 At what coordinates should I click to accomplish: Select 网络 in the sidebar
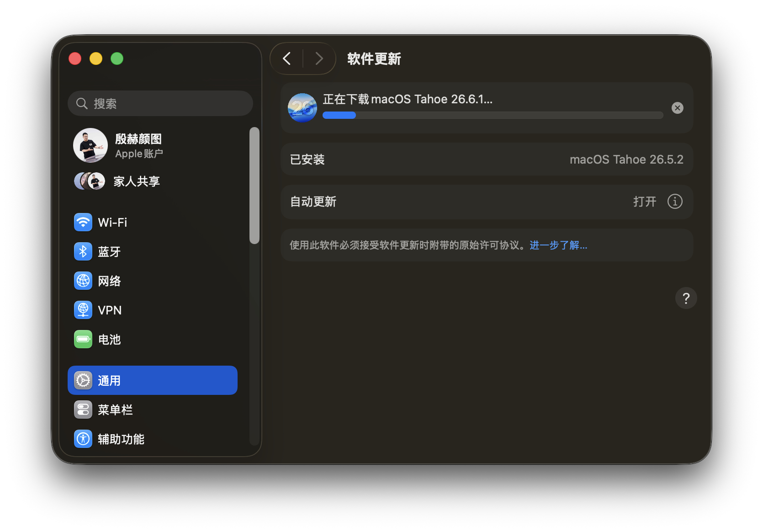point(109,281)
